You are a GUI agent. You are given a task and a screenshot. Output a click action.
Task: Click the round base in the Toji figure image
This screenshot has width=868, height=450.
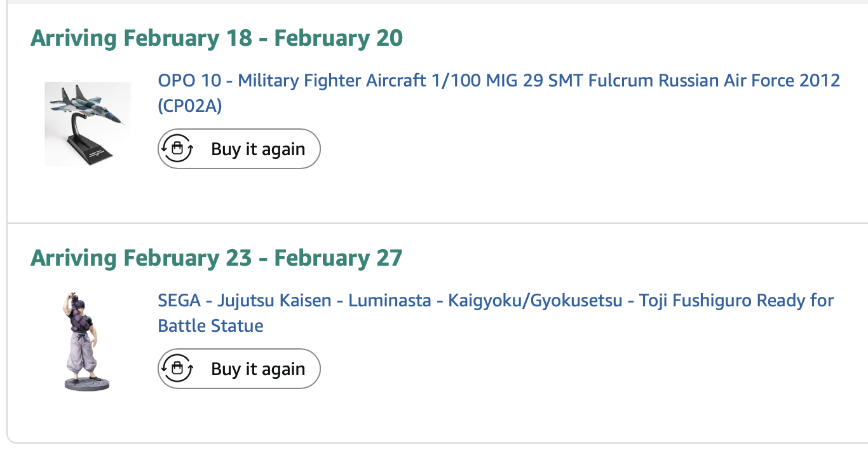tap(87, 383)
